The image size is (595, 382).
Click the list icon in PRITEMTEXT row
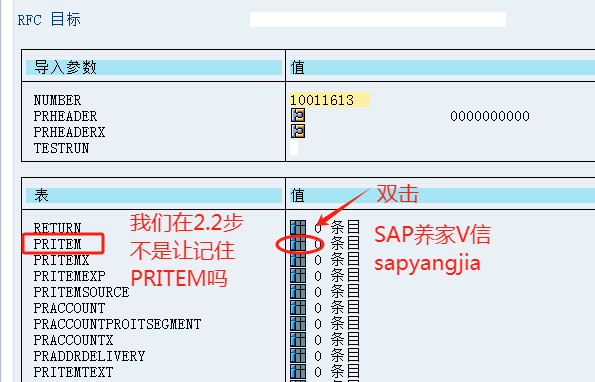point(353,372)
